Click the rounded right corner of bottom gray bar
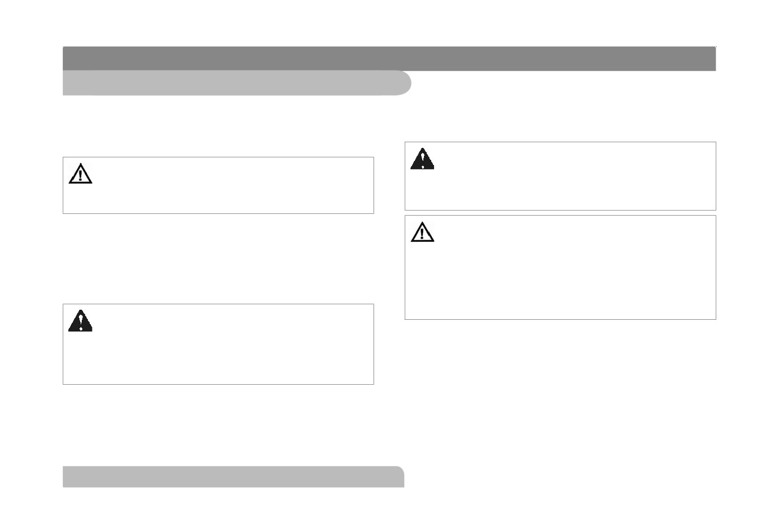Viewport: 779px width, 532px height. [x=400, y=474]
